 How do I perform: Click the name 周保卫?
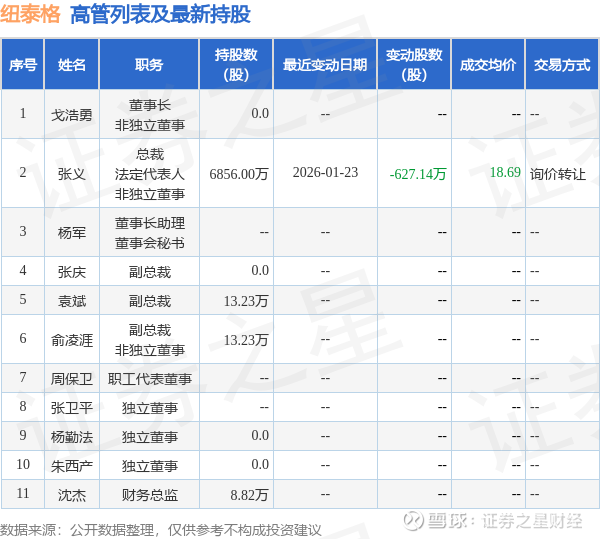[72, 379]
